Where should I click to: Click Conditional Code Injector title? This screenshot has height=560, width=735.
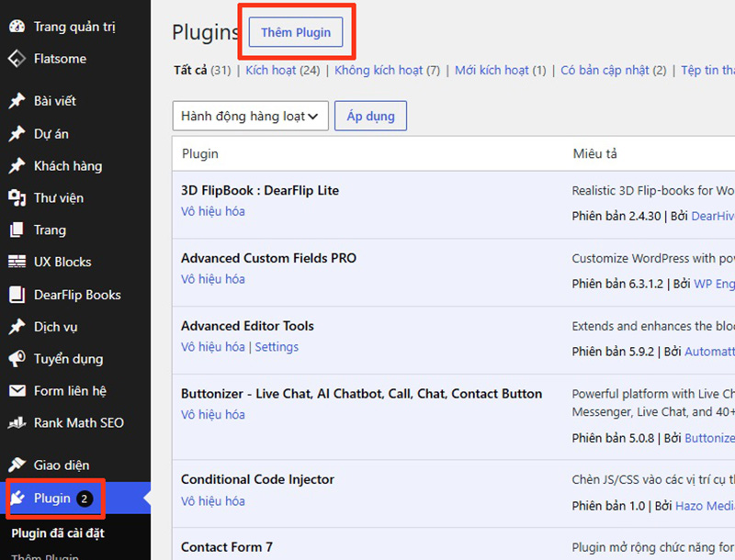click(257, 479)
